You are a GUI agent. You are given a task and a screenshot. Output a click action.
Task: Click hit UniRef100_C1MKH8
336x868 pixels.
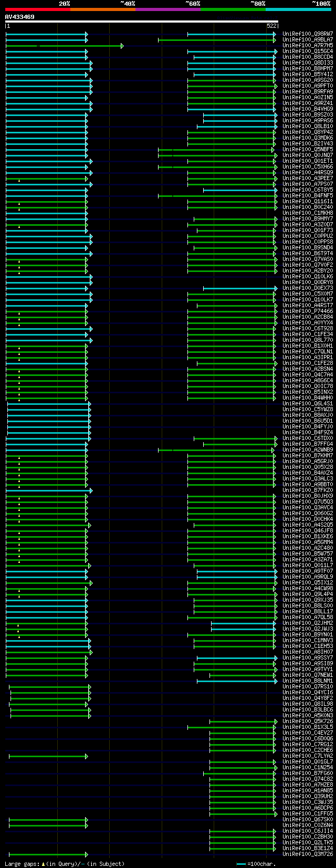pos(308,213)
